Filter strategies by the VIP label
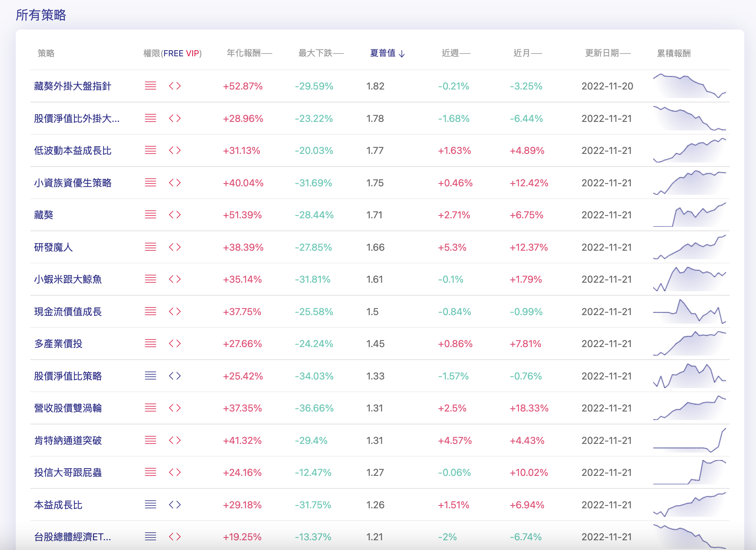Image resolution: width=756 pixels, height=550 pixels. coord(193,53)
